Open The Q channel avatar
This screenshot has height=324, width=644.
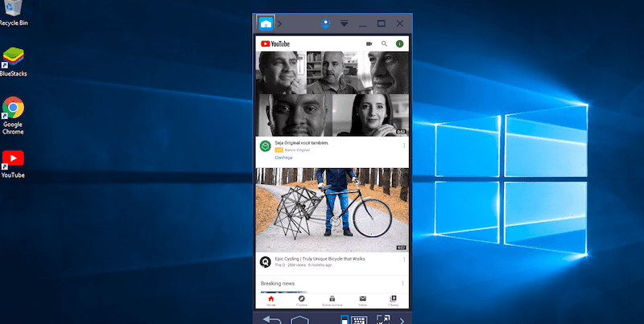(266, 261)
